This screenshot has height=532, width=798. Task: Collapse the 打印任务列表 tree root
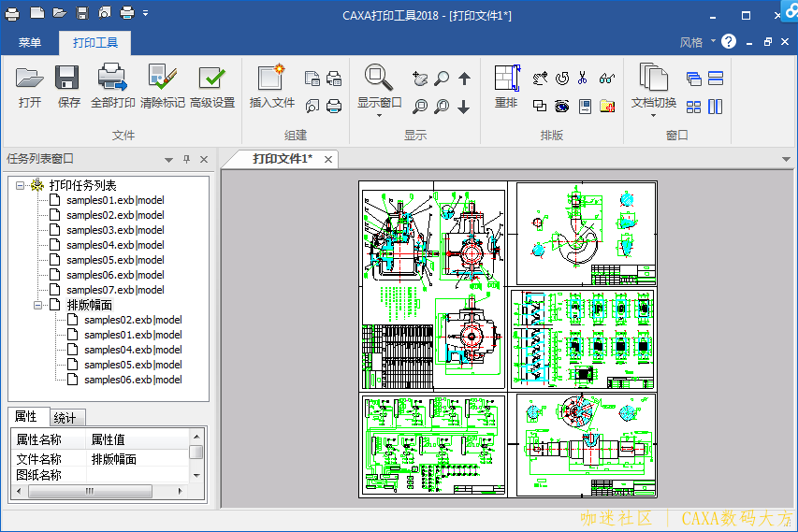(x=21, y=185)
